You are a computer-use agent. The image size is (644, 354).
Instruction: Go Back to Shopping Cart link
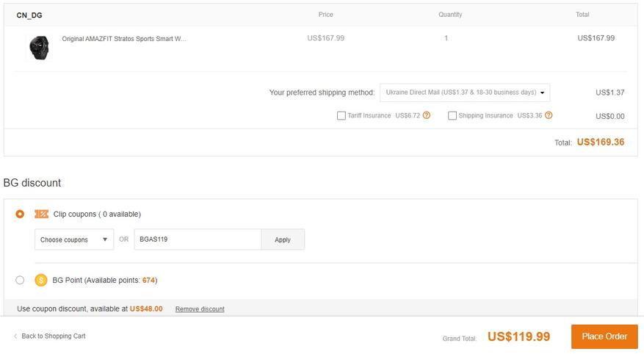[x=54, y=336]
